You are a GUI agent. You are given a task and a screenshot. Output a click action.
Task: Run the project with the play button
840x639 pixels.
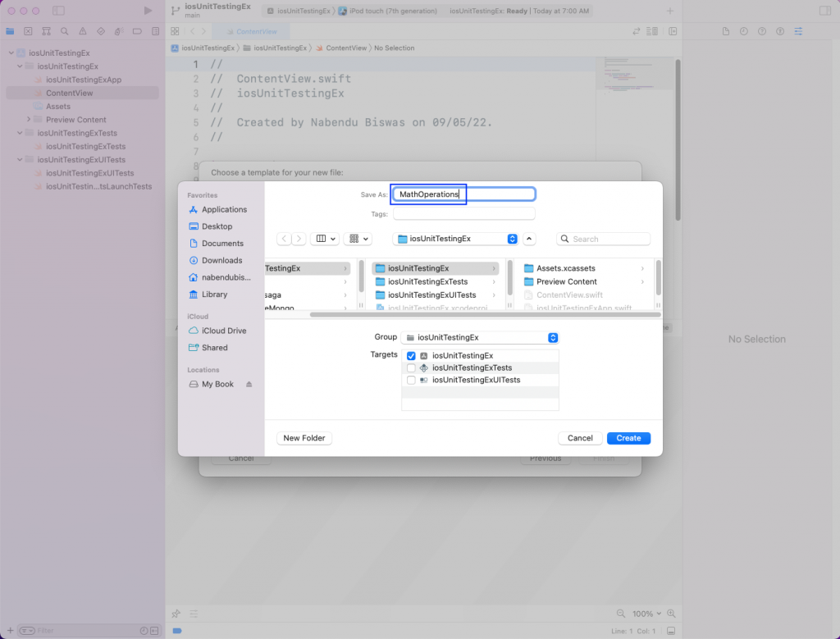[148, 10]
